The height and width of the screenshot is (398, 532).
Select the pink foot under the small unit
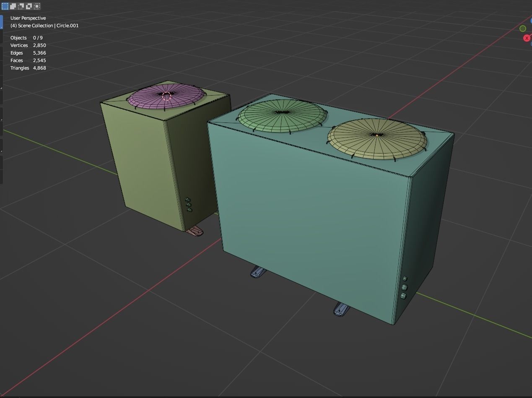[x=195, y=231]
